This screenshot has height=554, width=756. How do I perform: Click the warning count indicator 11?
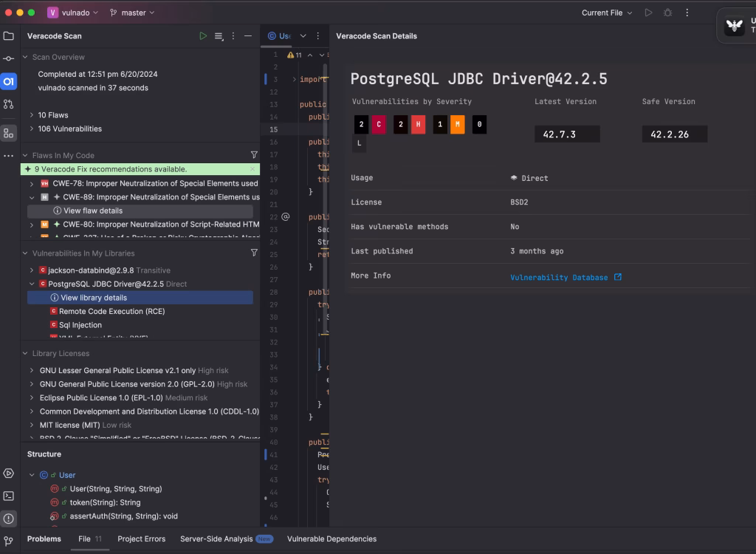point(295,55)
